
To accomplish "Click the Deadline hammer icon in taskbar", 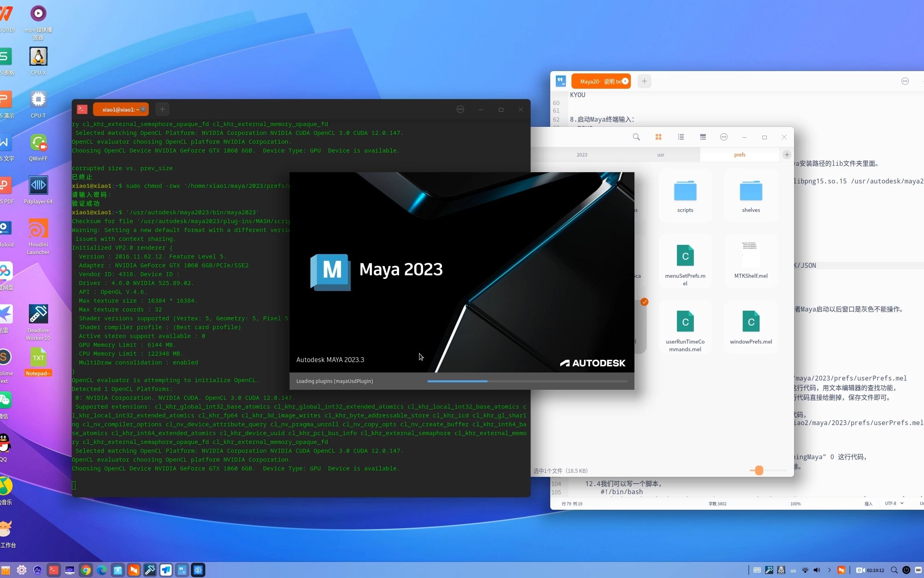I will point(150,570).
